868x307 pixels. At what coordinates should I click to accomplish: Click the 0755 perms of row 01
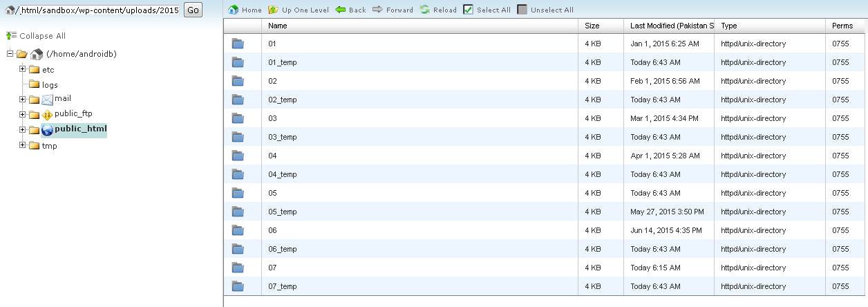click(840, 44)
